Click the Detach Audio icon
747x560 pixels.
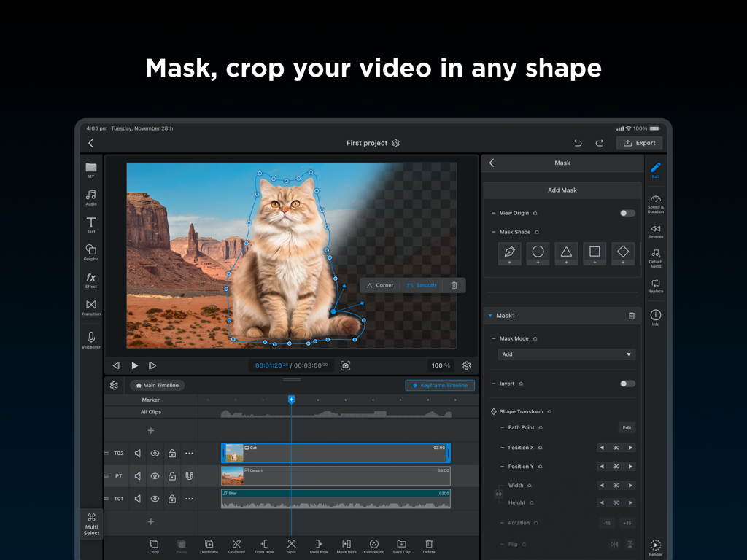pyautogui.click(x=655, y=257)
